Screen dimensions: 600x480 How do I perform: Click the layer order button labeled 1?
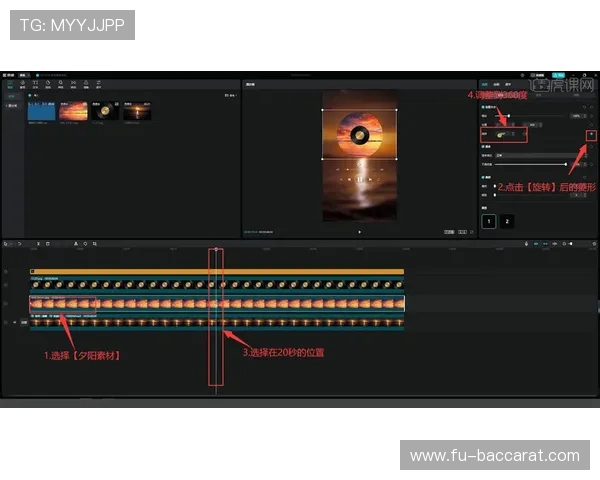(488, 221)
